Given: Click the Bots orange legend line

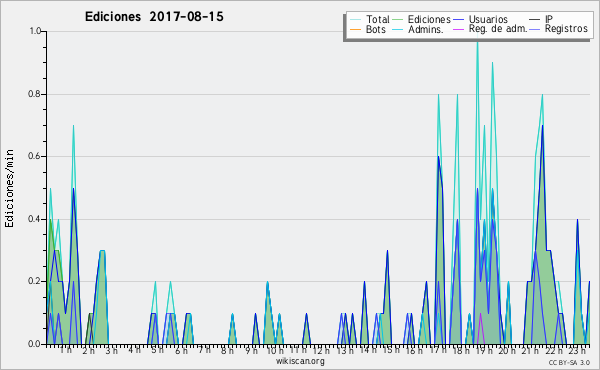Looking at the screenshot, I should point(355,29).
